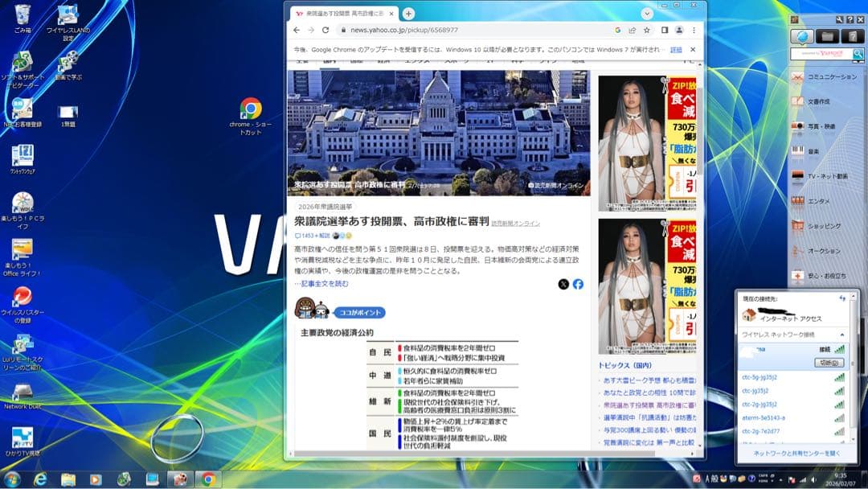Expand hidden icons in the notification area

(x=781, y=480)
